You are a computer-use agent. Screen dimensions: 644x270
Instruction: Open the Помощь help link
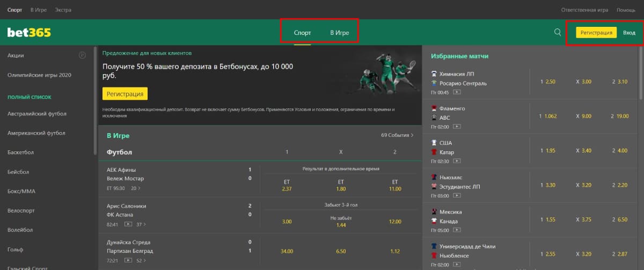click(626, 10)
